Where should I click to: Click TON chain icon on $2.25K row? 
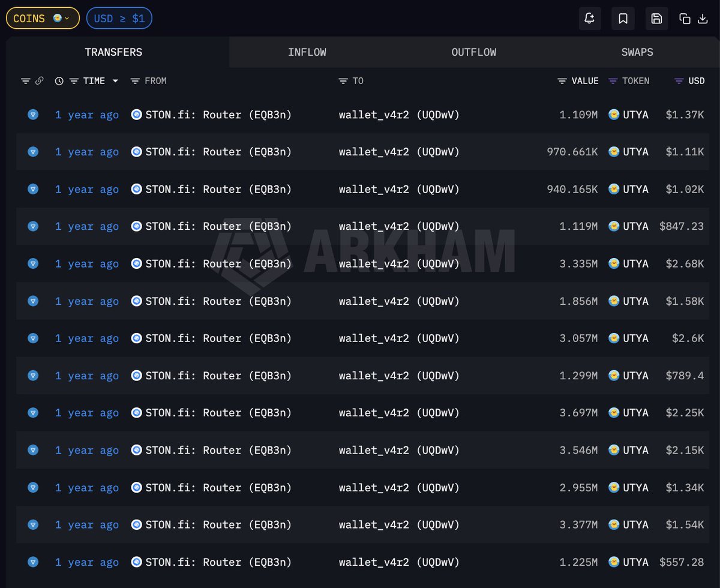pos(33,413)
